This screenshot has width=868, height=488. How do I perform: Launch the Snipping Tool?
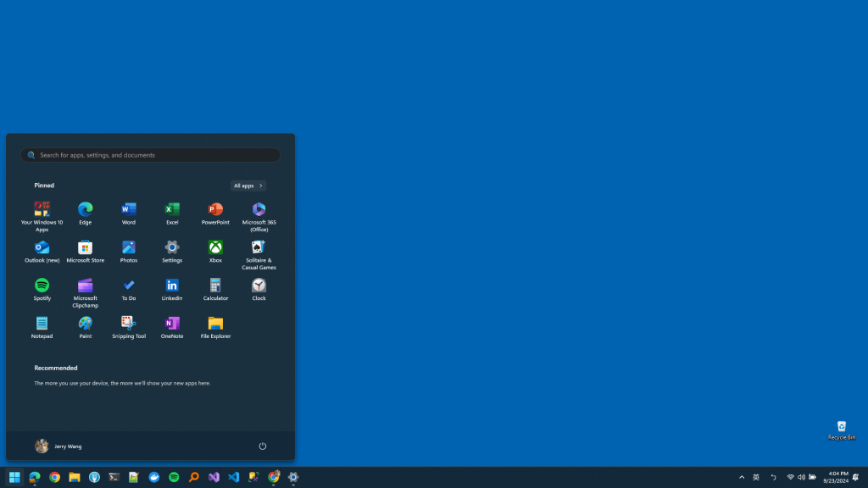pos(129,327)
